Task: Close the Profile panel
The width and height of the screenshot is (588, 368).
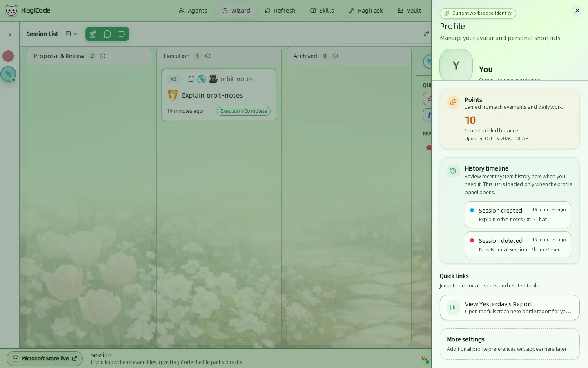Action: click(x=577, y=11)
